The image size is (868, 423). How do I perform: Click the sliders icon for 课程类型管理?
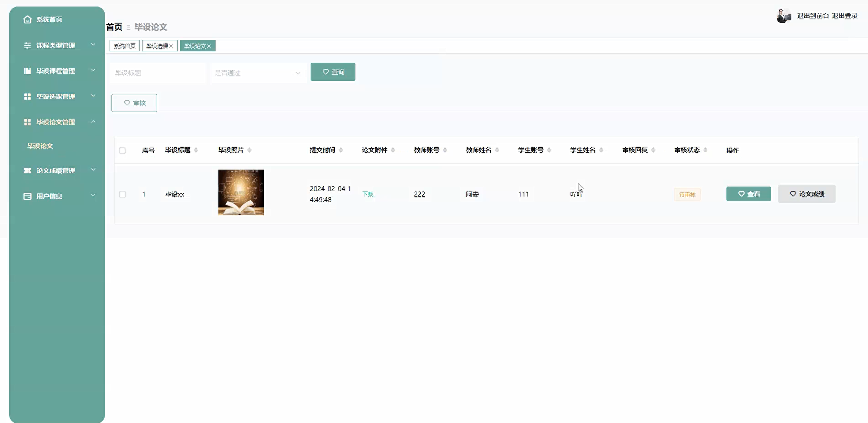click(27, 45)
